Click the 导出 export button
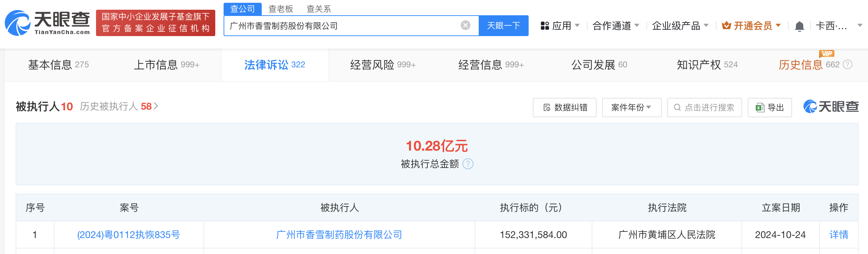The image size is (868, 254). coord(770,108)
